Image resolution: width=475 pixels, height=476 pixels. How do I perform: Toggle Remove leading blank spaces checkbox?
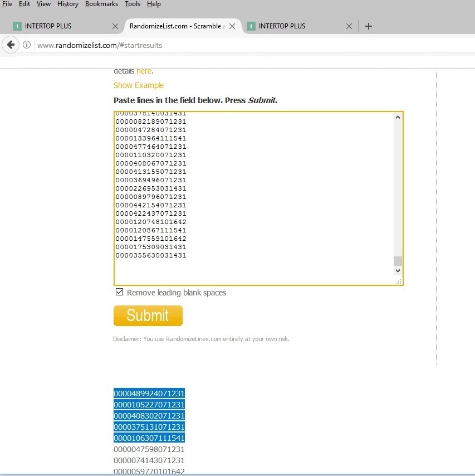[119, 292]
